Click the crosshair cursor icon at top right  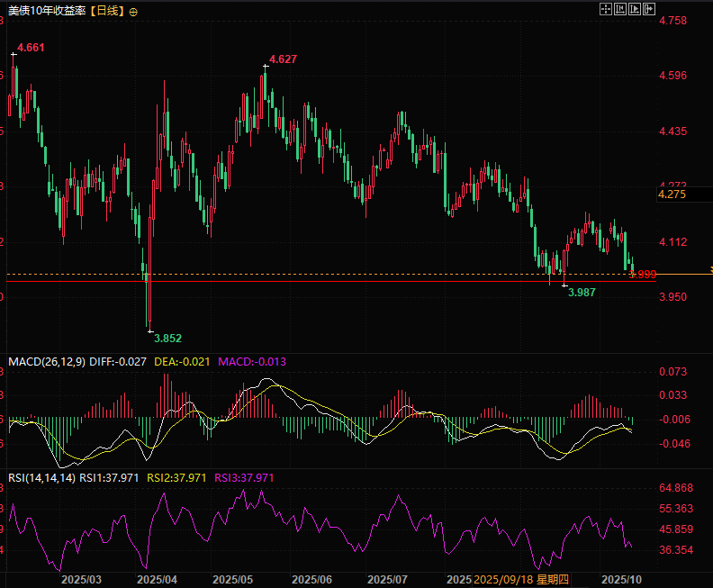click(x=605, y=9)
